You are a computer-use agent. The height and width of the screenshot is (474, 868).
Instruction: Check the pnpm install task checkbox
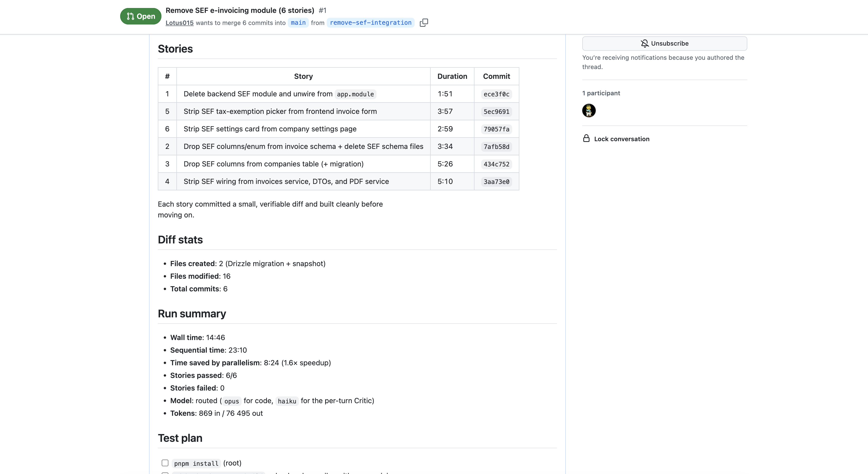click(x=165, y=463)
